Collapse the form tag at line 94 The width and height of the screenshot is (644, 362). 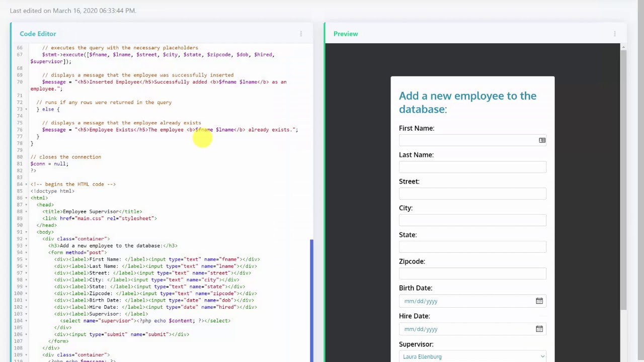pos(26,252)
